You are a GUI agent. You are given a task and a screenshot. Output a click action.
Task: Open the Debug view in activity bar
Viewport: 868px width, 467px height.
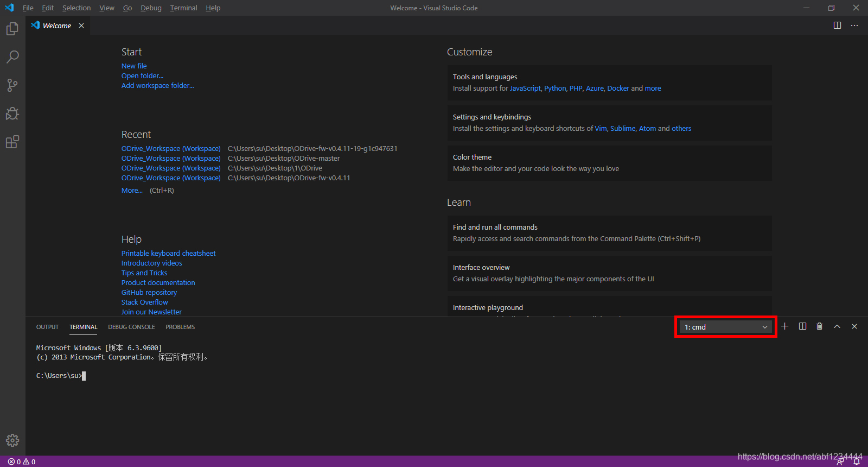click(12, 113)
